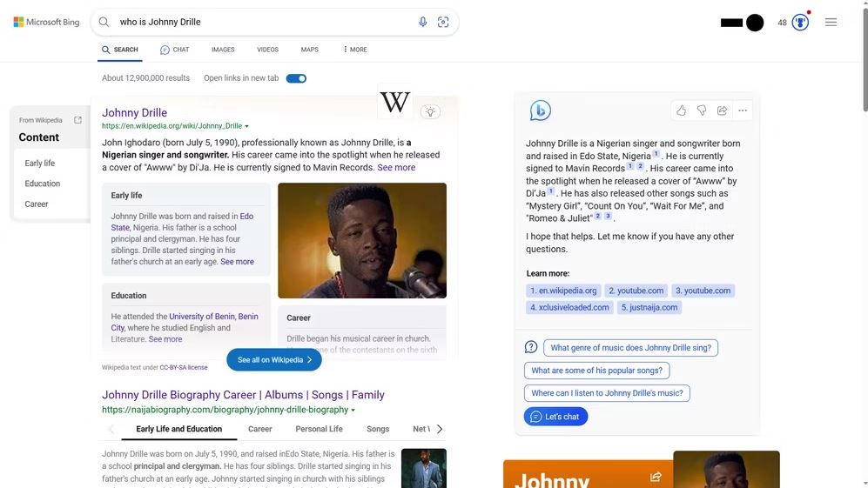Click the question mark suggestions icon
The width and height of the screenshot is (868, 488).
[x=531, y=347]
